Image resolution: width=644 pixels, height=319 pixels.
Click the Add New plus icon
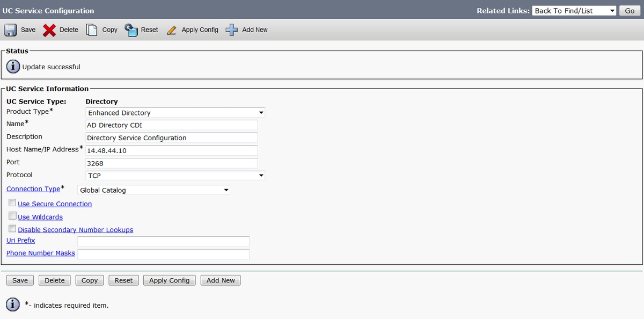(232, 30)
